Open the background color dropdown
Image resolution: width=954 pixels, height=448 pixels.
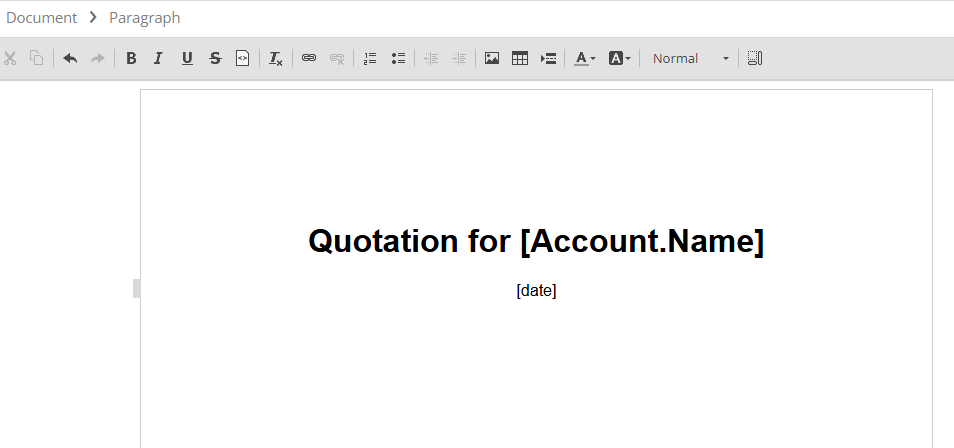click(620, 59)
